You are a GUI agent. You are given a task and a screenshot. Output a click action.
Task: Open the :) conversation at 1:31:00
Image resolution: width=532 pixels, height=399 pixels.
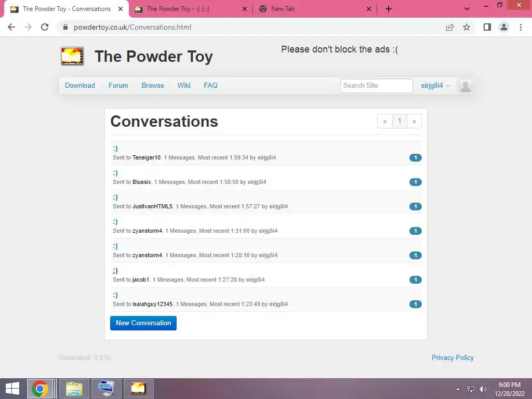point(115,222)
